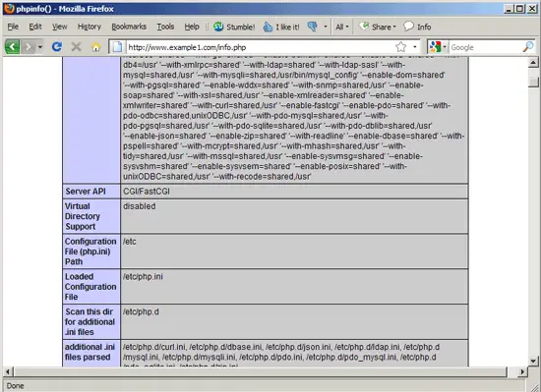Bookmark this page with the star icon
This screenshot has height=392, width=541.
[400, 47]
